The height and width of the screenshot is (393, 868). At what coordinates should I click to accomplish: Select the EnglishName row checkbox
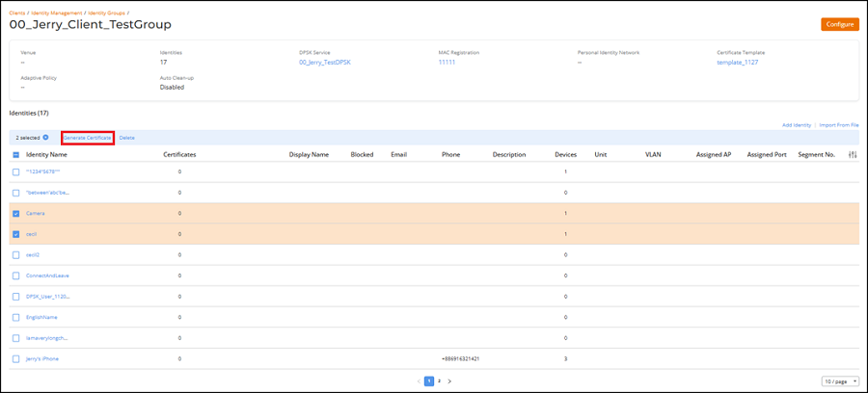click(x=15, y=317)
